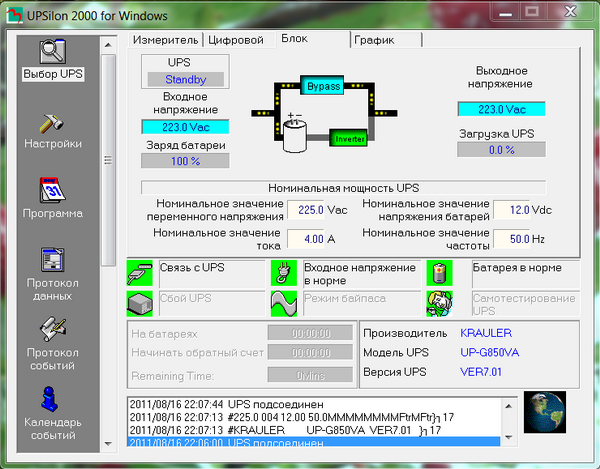Select the Блок tab

coord(313,39)
